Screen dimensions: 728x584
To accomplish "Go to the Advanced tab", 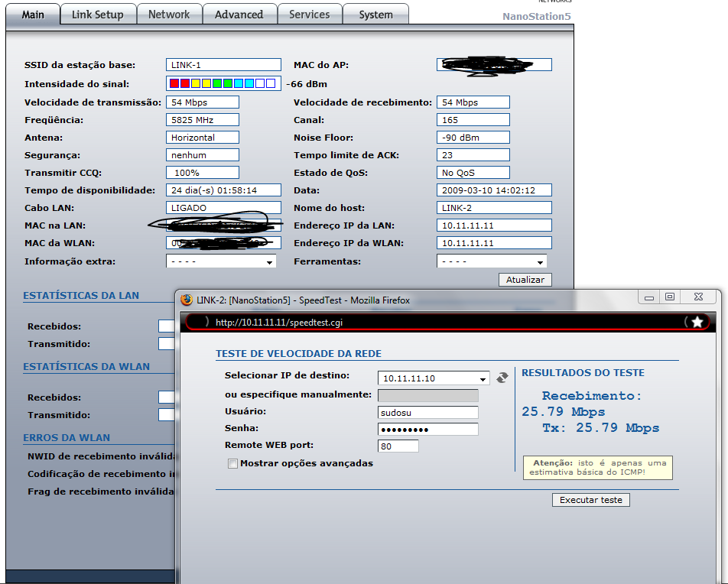I will (239, 15).
